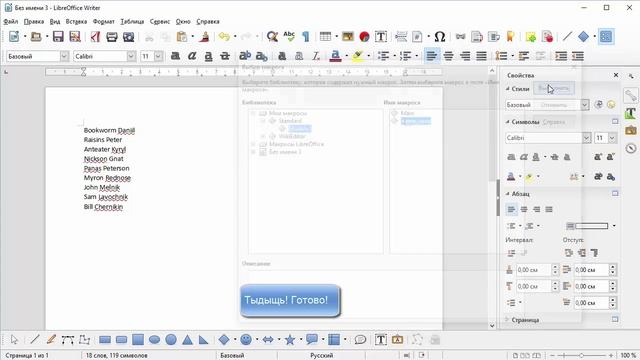Open the font color dropdown arrow
640x360 pixels.
point(346,56)
